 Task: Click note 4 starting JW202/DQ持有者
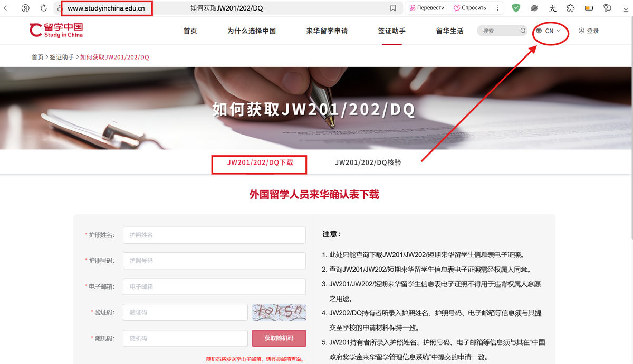tap(432, 320)
